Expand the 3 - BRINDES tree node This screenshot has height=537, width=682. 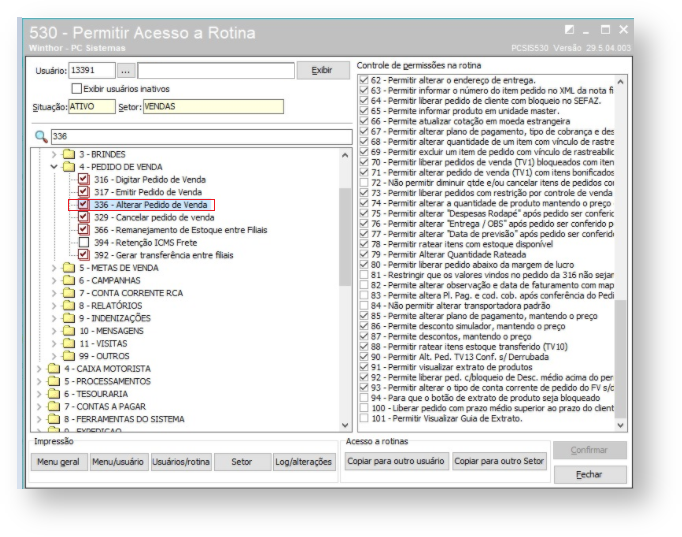54,154
